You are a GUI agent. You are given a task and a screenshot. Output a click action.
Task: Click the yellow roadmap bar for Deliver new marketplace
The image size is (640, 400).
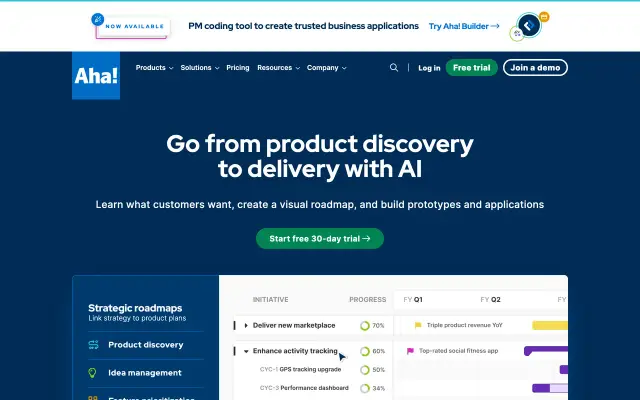click(x=550, y=325)
